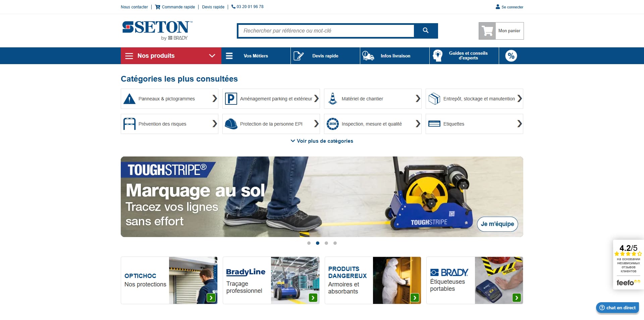
Task: Click Se connecter link
Action: [509, 7]
